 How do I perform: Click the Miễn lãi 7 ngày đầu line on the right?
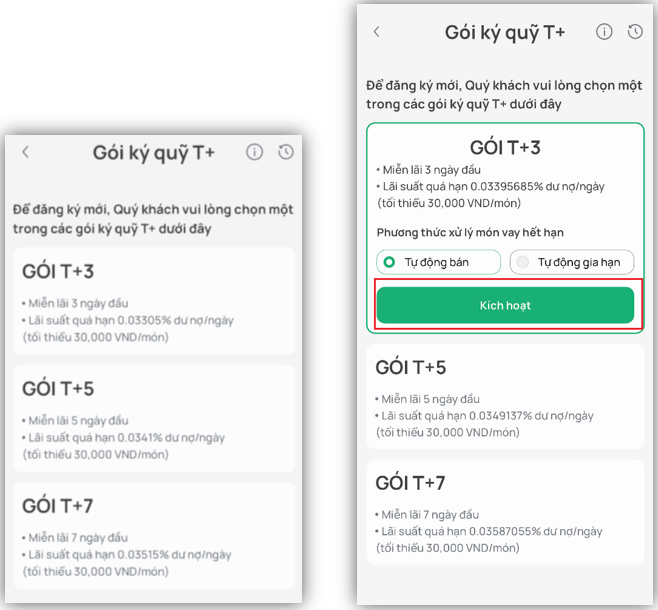(427, 515)
